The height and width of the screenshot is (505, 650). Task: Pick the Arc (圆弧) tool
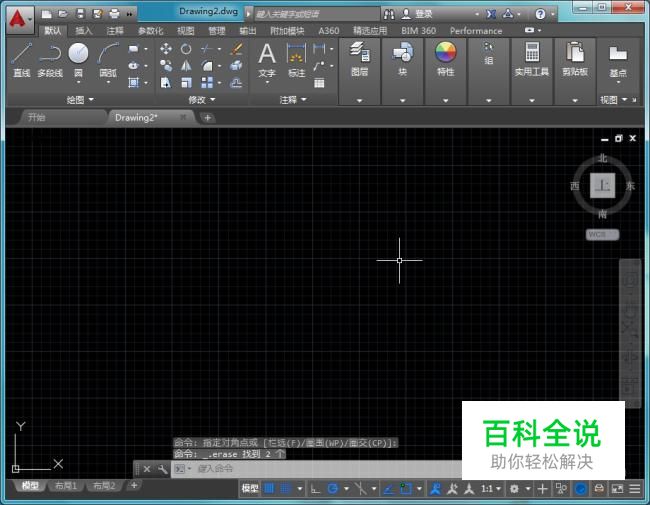coord(107,54)
